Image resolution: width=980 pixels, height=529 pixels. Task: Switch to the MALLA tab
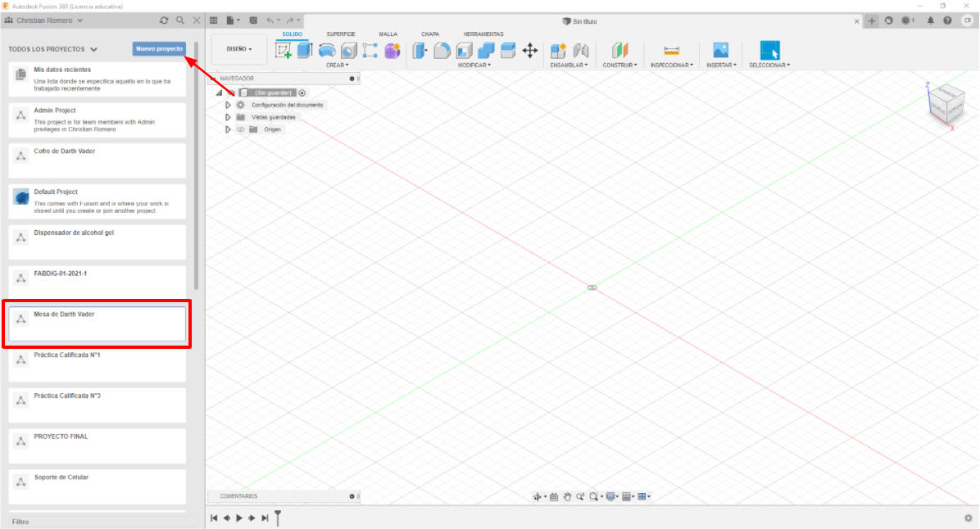(388, 34)
